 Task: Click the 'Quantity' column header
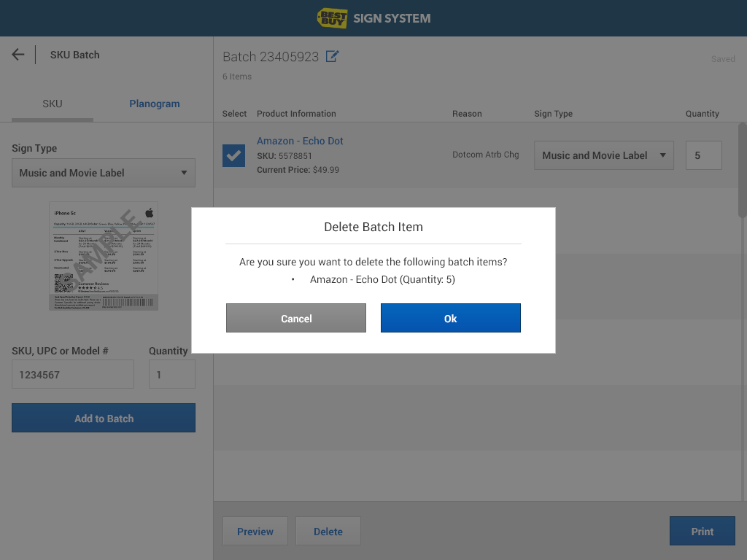tap(703, 114)
